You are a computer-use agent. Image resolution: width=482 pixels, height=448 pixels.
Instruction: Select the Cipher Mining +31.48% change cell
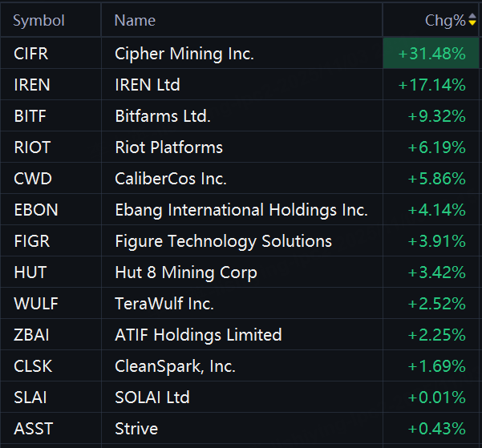(431, 54)
